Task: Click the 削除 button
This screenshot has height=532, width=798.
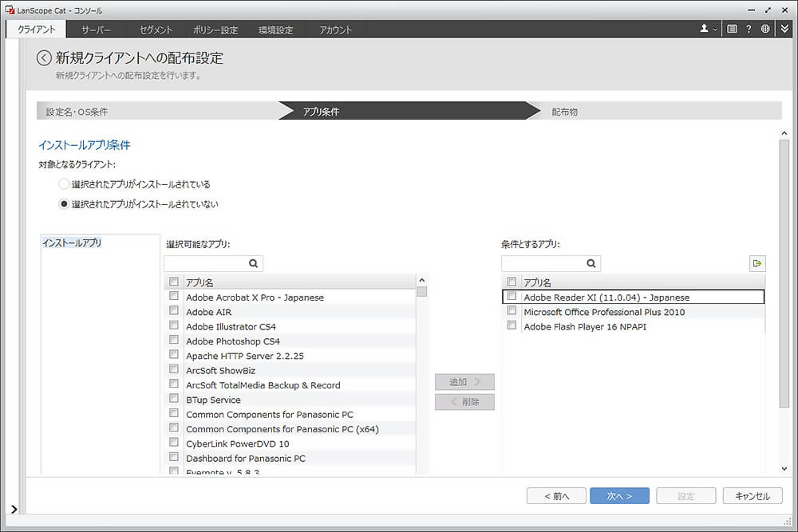Action: 464,402
